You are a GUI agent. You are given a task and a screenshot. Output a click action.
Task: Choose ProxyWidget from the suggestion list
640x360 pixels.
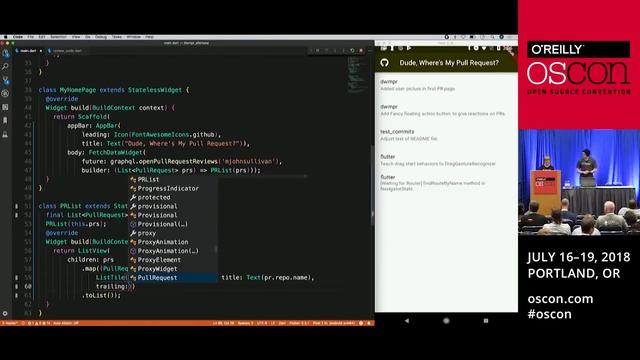[173, 269]
